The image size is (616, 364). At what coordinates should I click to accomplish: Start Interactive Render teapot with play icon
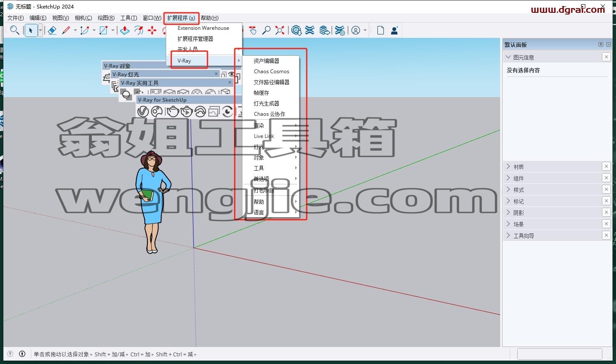187,112
